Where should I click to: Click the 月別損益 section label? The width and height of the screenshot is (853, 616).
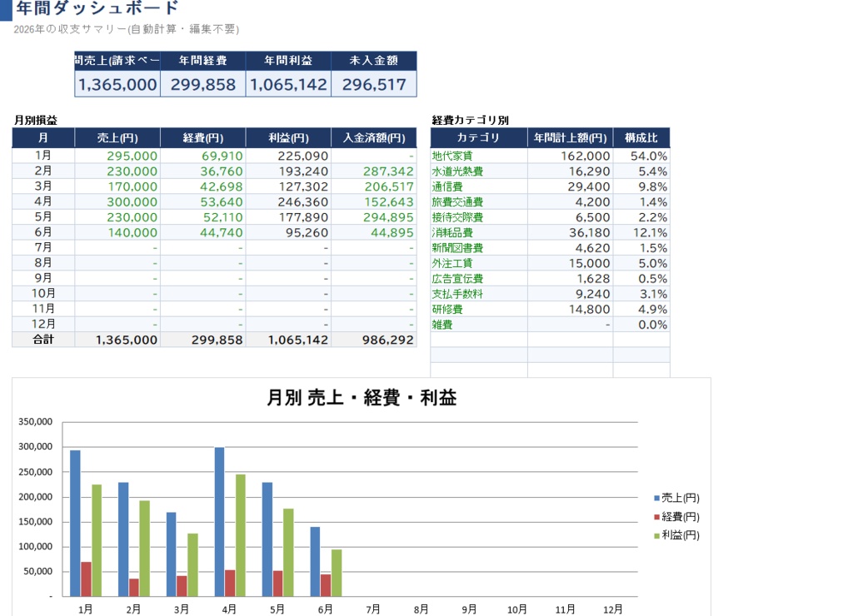click(x=35, y=120)
